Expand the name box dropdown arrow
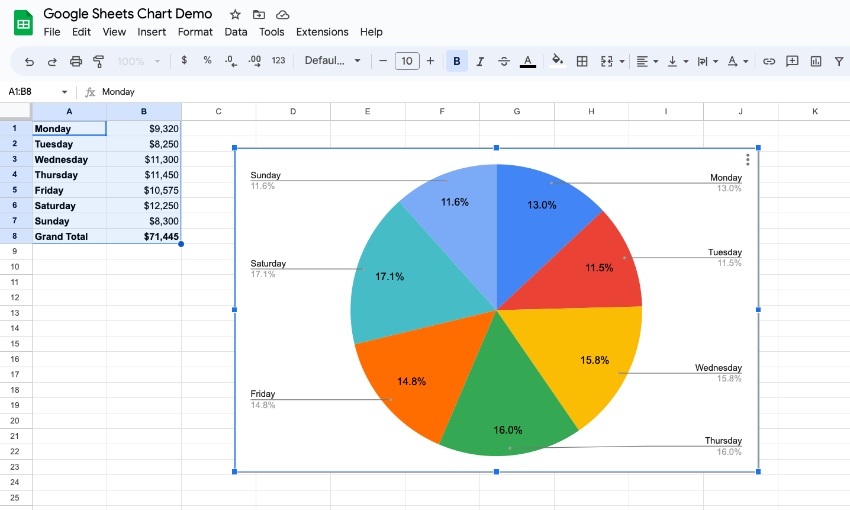Image resolution: width=850 pixels, height=510 pixels. pos(64,92)
